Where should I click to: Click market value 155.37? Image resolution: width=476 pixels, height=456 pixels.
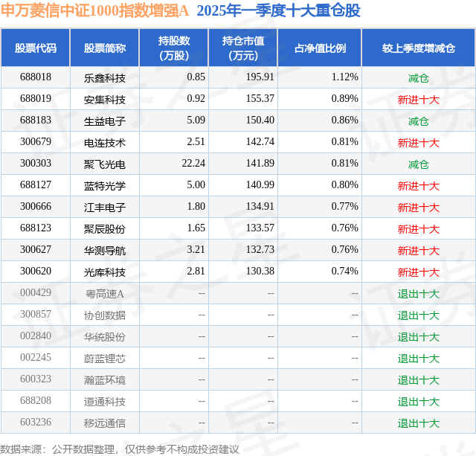[x=260, y=99]
